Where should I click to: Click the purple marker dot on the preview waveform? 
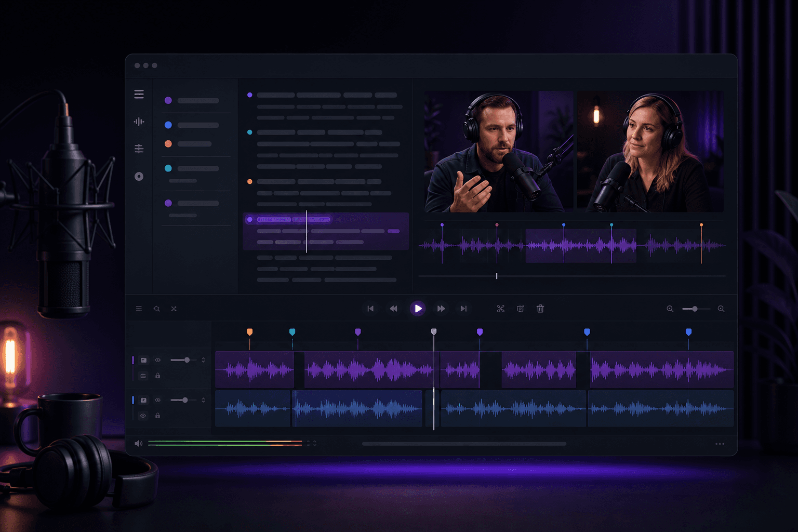[442, 225]
